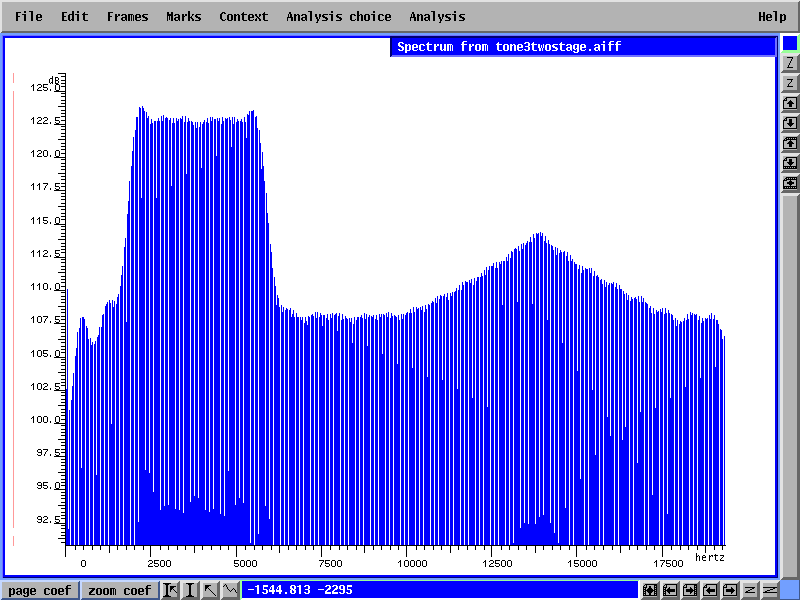Open the Frames menu
The width and height of the screenshot is (800, 600).
coord(127,16)
